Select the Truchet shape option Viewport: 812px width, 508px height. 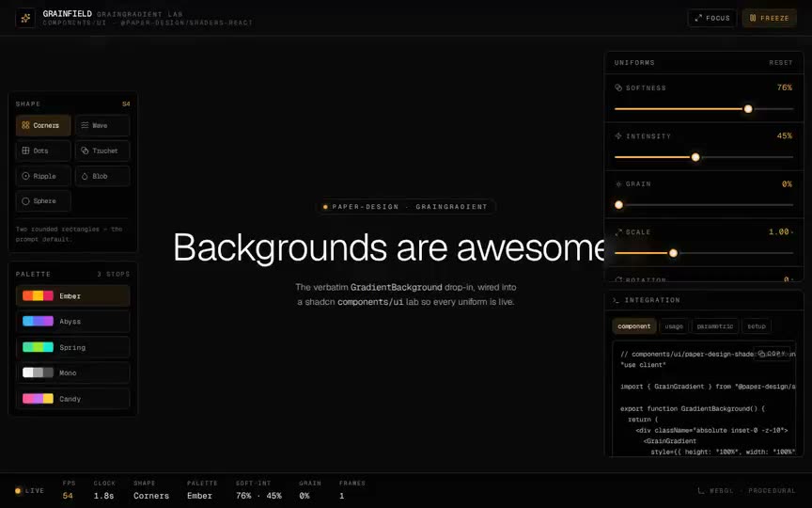(x=102, y=151)
